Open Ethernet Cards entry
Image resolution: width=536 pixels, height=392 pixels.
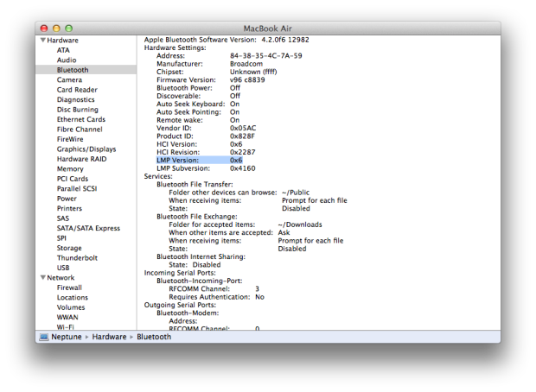(81, 119)
